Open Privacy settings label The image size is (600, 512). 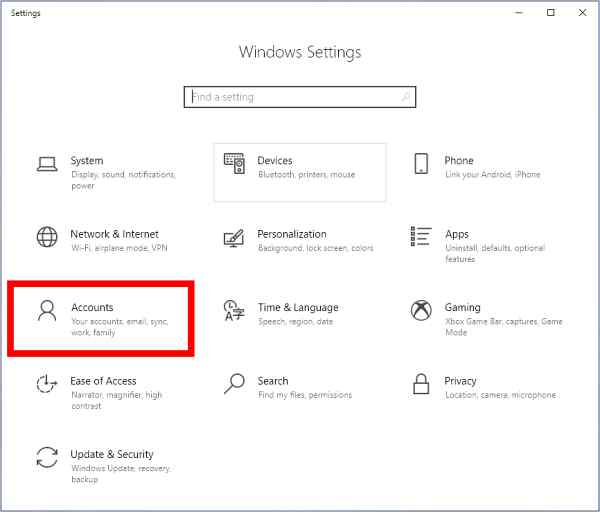(x=460, y=381)
